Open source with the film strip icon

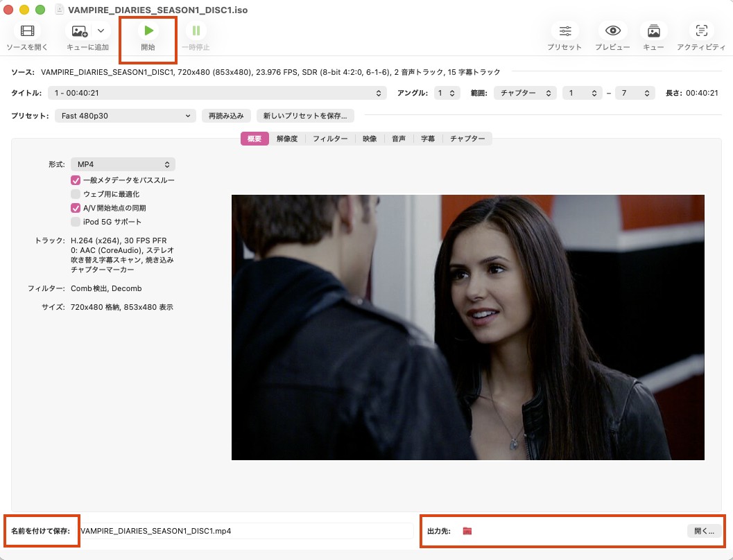tap(27, 30)
